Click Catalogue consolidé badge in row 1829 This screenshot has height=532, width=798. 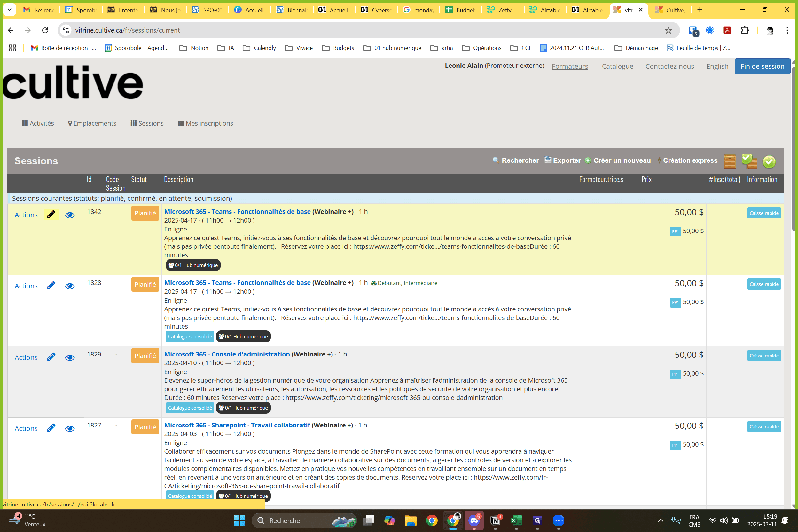(x=190, y=408)
